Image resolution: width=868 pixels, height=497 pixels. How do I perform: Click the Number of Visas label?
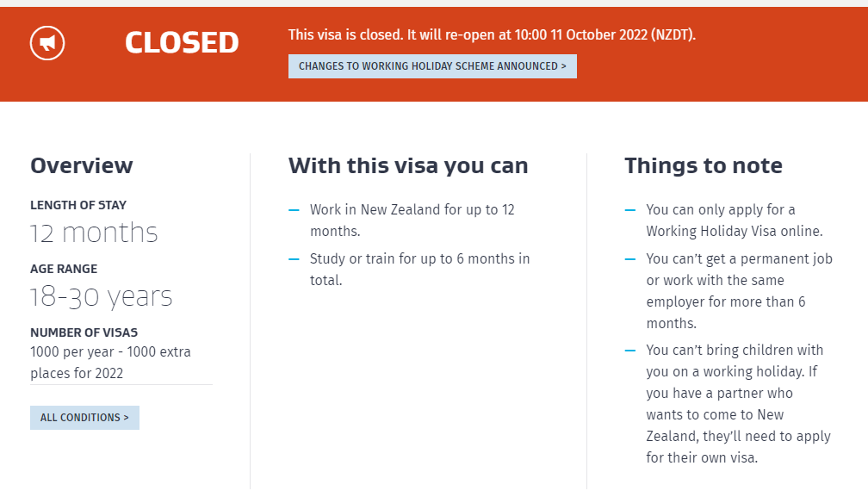(84, 332)
